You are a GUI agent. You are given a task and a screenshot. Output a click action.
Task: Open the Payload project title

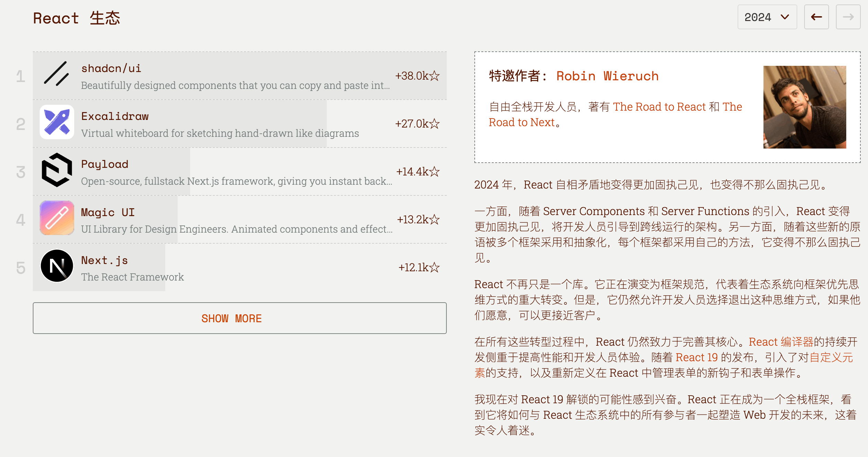(x=105, y=164)
